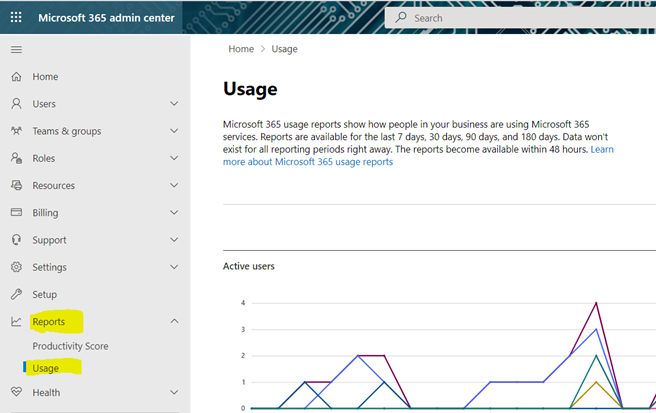Click the Billing card icon
This screenshot has height=413, width=656.
(x=16, y=212)
